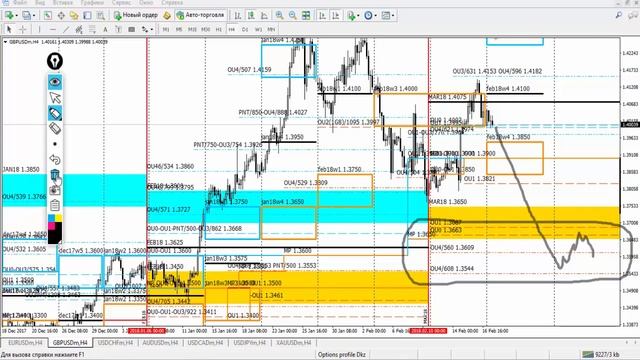Expand the periods clock dropdown arrow
The width and height of the screenshot is (640, 360).
375,16
